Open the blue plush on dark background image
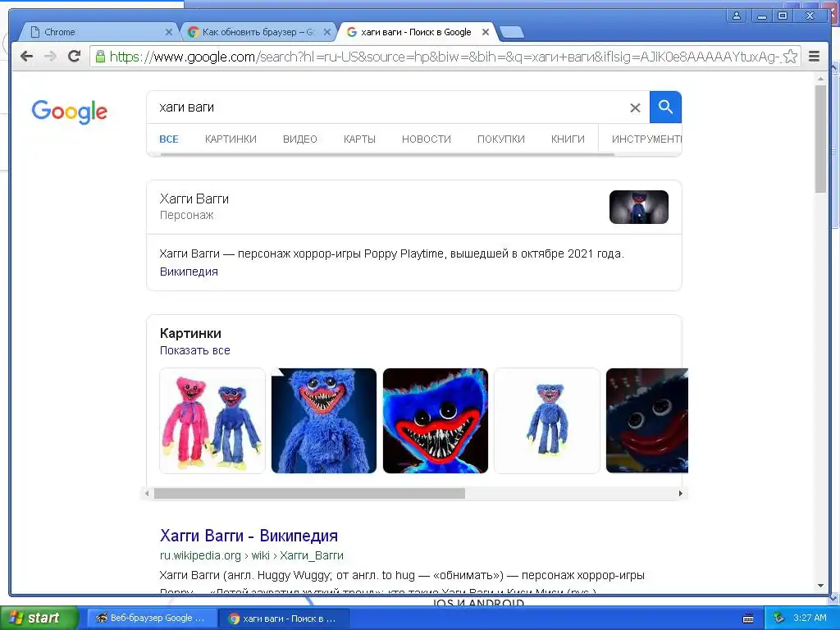This screenshot has height=630, width=840. 324,421
